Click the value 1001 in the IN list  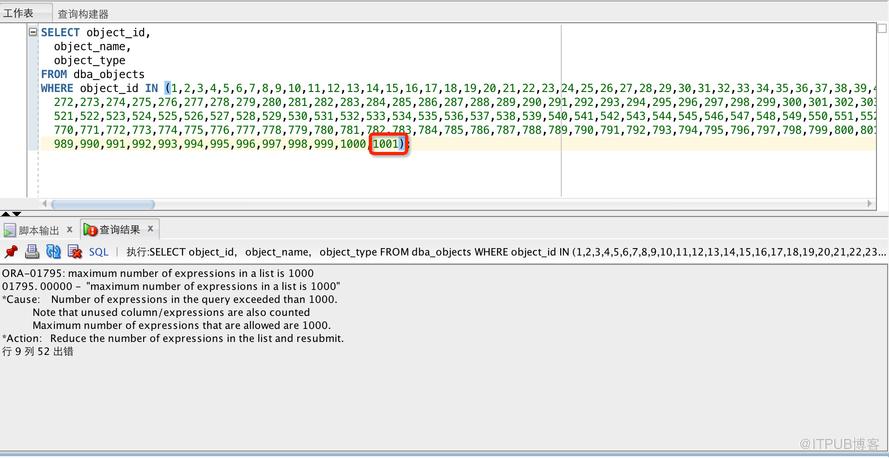[386, 144]
